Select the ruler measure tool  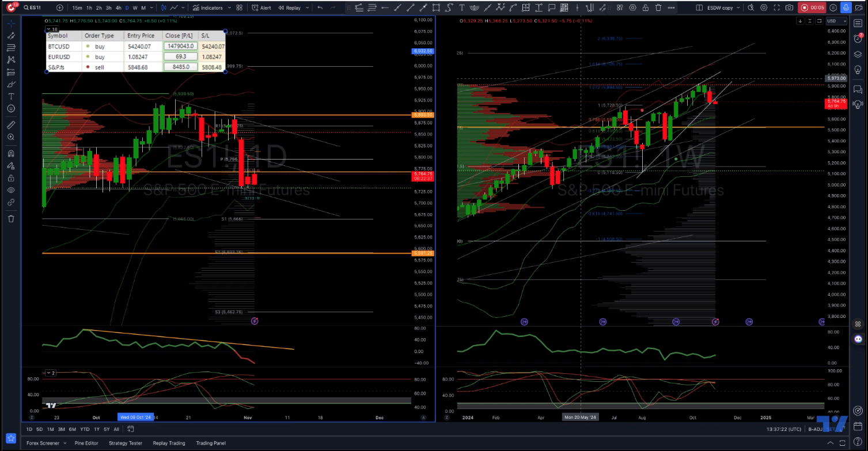point(11,125)
